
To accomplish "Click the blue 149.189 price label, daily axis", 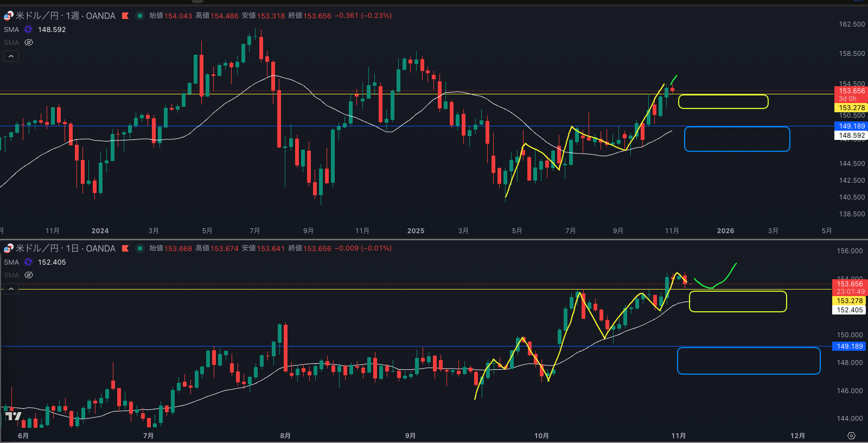I will pyautogui.click(x=849, y=346).
